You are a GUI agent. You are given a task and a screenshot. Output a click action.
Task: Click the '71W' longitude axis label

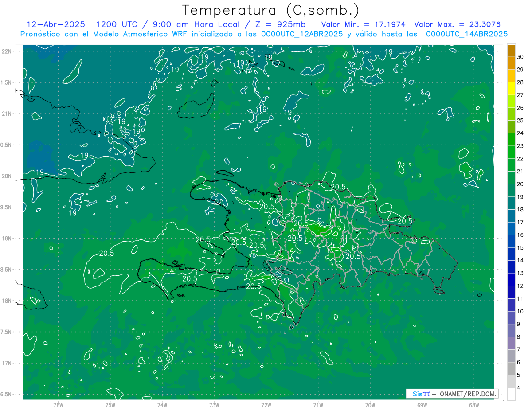[x=318, y=405]
